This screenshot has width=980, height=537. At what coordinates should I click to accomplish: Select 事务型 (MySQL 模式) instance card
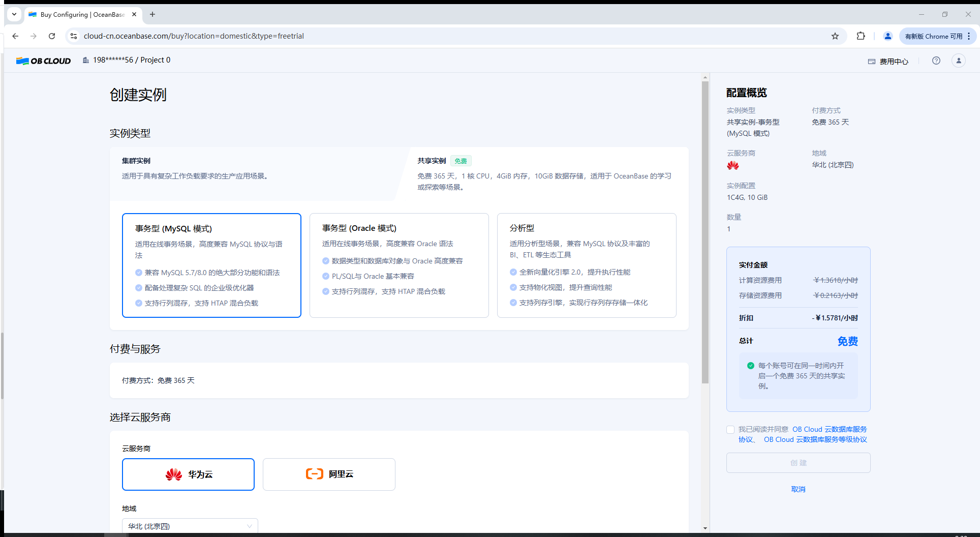211,265
